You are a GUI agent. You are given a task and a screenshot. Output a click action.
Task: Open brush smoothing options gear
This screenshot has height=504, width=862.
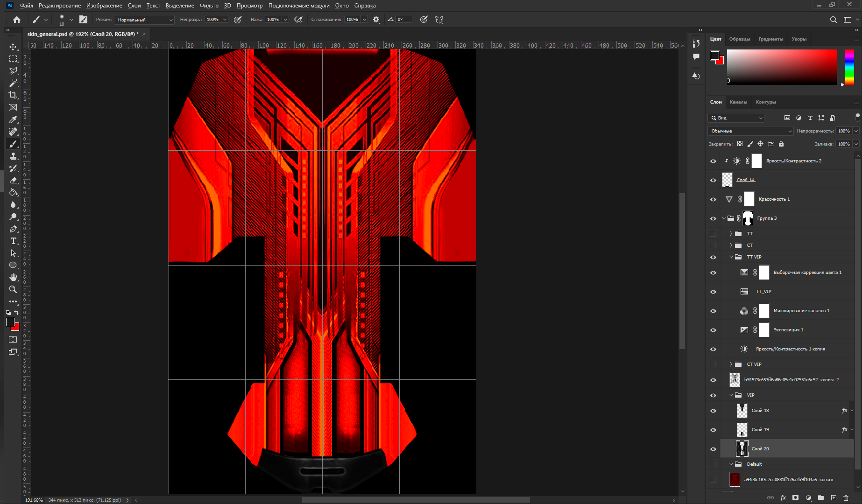tap(376, 20)
